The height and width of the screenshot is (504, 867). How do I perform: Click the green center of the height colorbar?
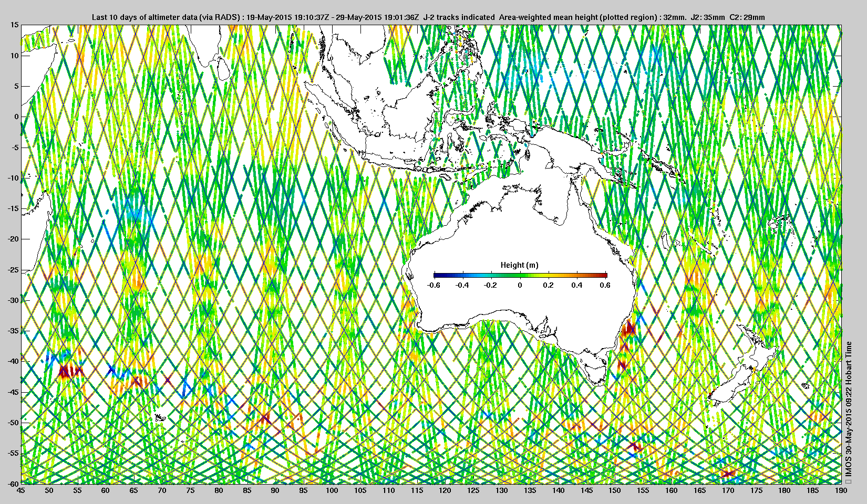520,275
